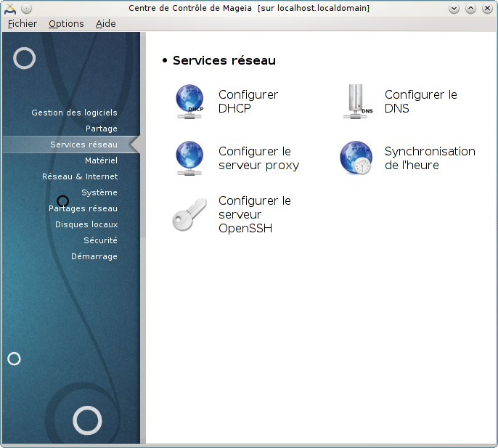
Task: Open the DNS server tower icon
Action: [x=358, y=102]
